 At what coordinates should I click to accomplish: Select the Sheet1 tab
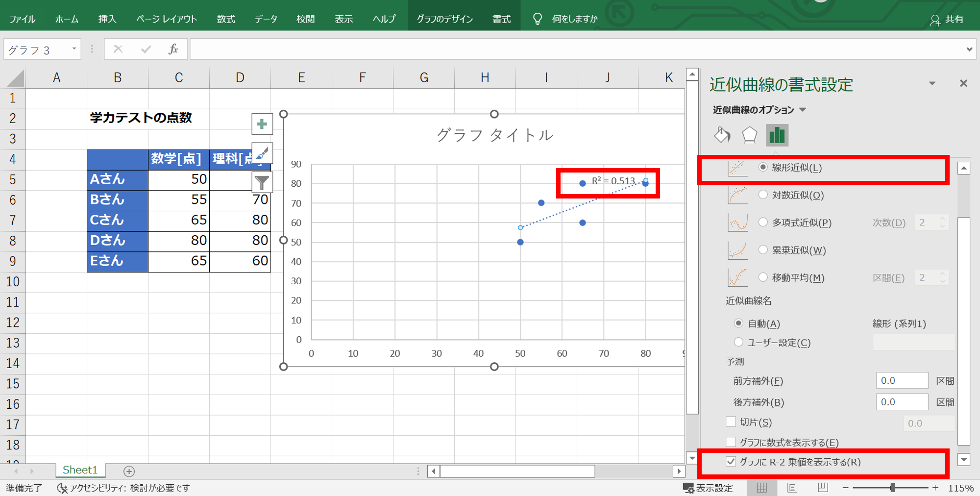pos(80,470)
